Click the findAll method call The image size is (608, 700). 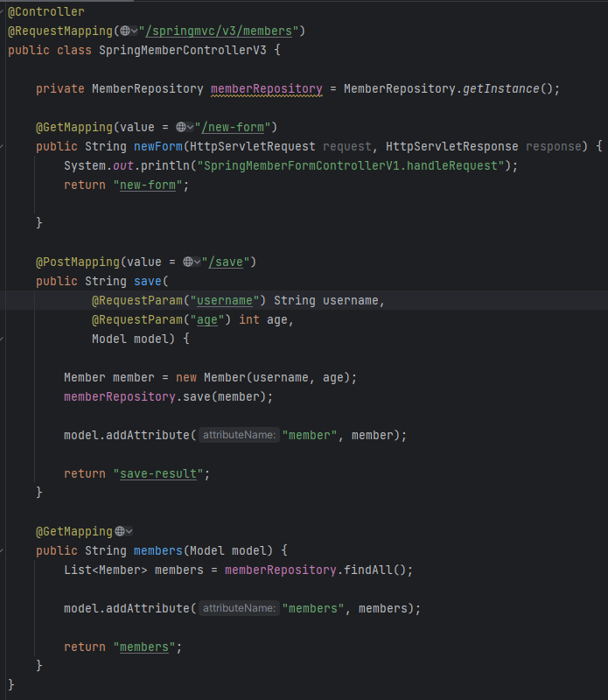(367, 570)
